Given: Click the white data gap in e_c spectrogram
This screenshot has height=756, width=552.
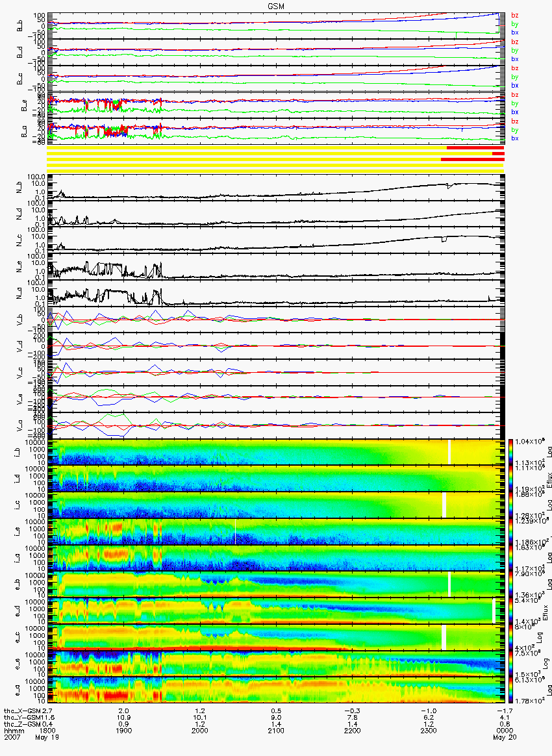Looking at the screenshot, I should pyautogui.click(x=444, y=637).
